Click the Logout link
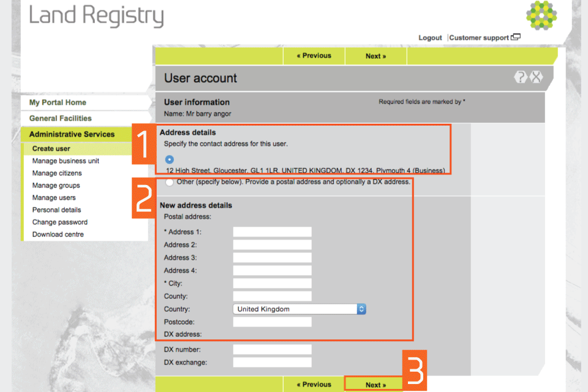Screen dimensions: 588x392 coord(430,38)
